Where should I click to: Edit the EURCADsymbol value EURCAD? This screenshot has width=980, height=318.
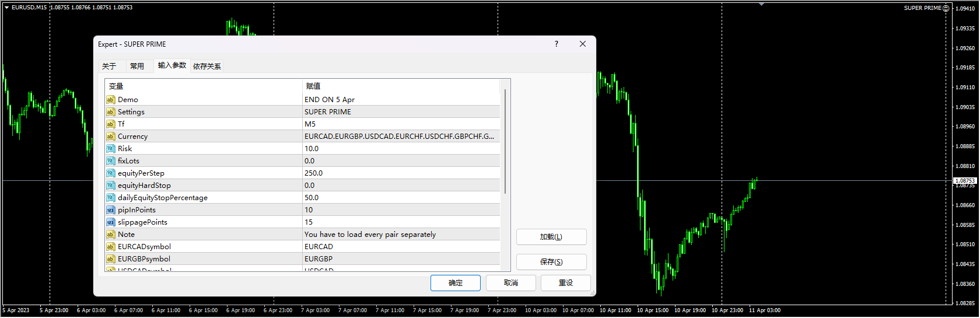(x=401, y=247)
